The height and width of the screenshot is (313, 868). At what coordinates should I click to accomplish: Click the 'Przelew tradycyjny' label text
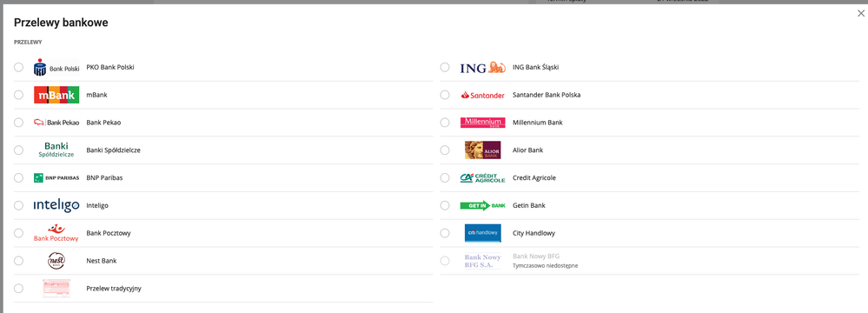[114, 289]
